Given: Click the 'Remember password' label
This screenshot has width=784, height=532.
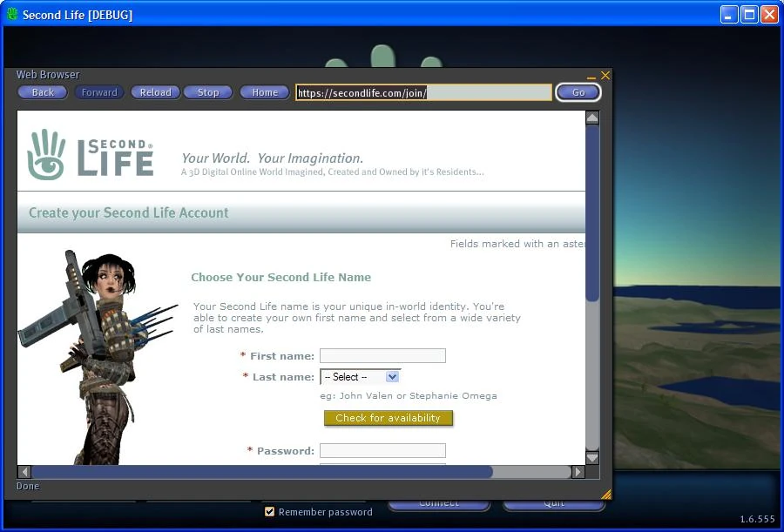Looking at the screenshot, I should 326,512.
